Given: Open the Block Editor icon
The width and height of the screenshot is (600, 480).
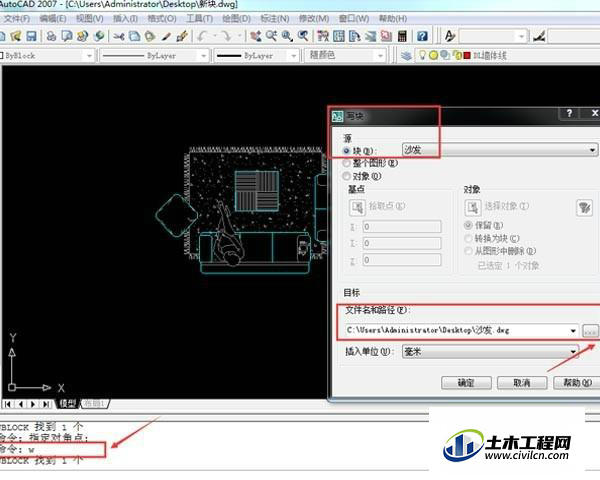Looking at the screenshot, I should pos(182,36).
